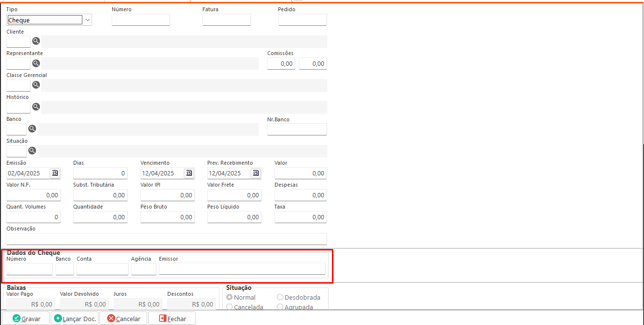Open the Histórico search magnifier
The image size is (644, 325).
(x=36, y=107)
